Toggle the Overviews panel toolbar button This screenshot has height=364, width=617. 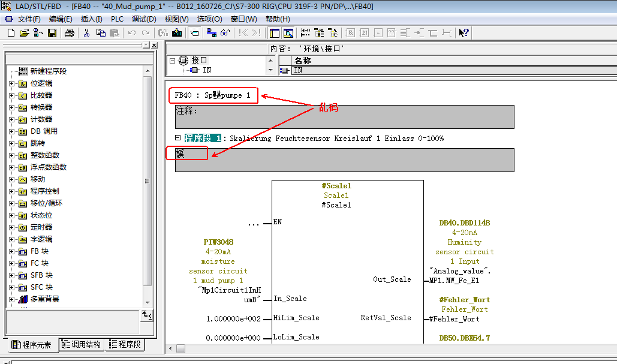[x=273, y=33]
